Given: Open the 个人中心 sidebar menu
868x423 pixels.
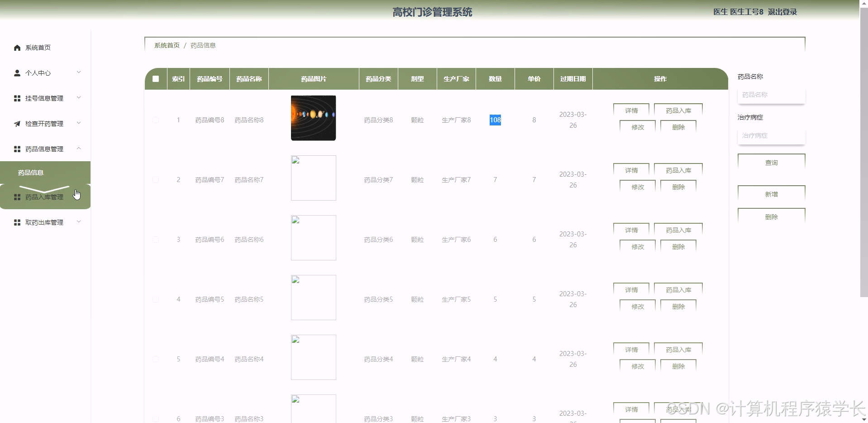Looking at the screenshot, I should tap(45, 73).
